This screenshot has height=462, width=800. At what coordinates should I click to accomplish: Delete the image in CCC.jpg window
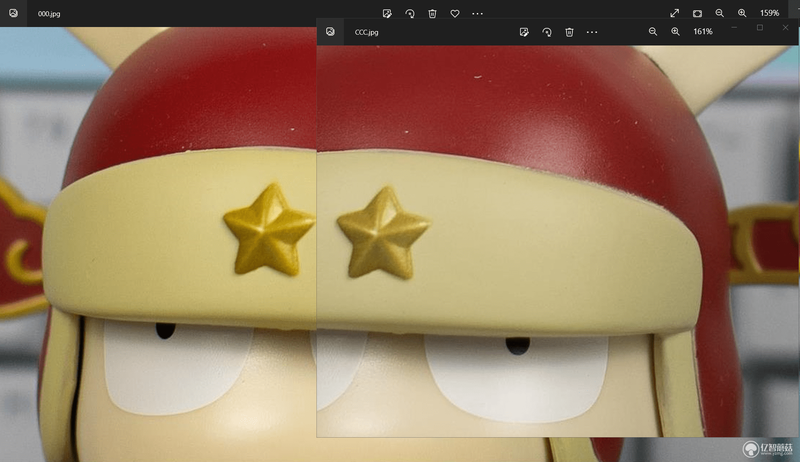569,32
